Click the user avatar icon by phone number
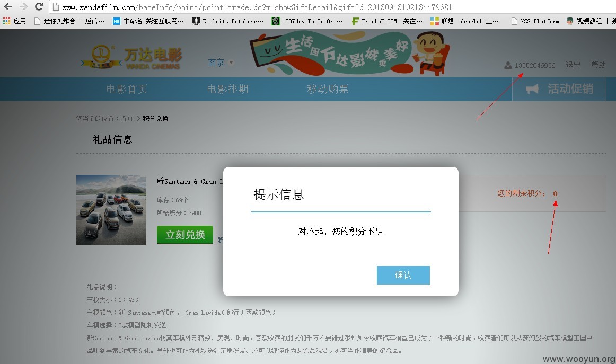 pyautogui.click(x=508, y=65)
